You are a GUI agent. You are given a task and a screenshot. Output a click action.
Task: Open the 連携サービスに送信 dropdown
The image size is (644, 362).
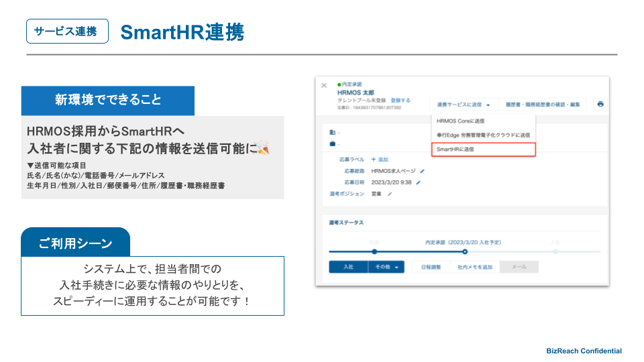[464, 105]
